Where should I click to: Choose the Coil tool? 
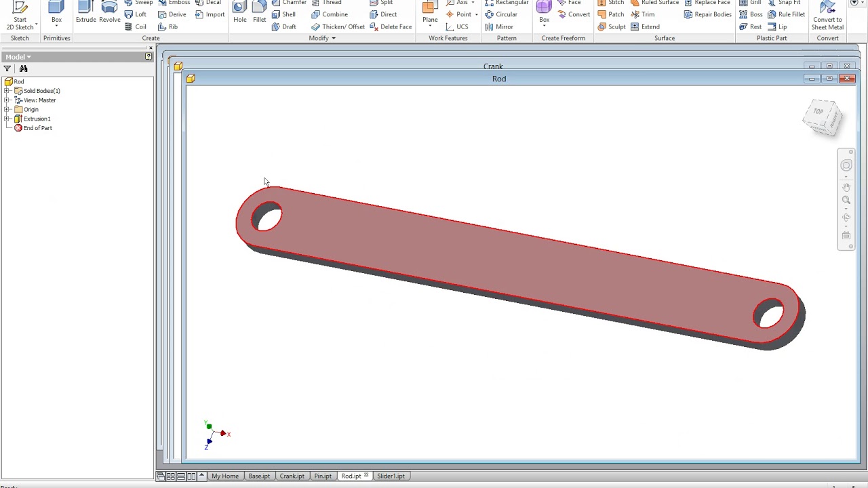(136, 26)
